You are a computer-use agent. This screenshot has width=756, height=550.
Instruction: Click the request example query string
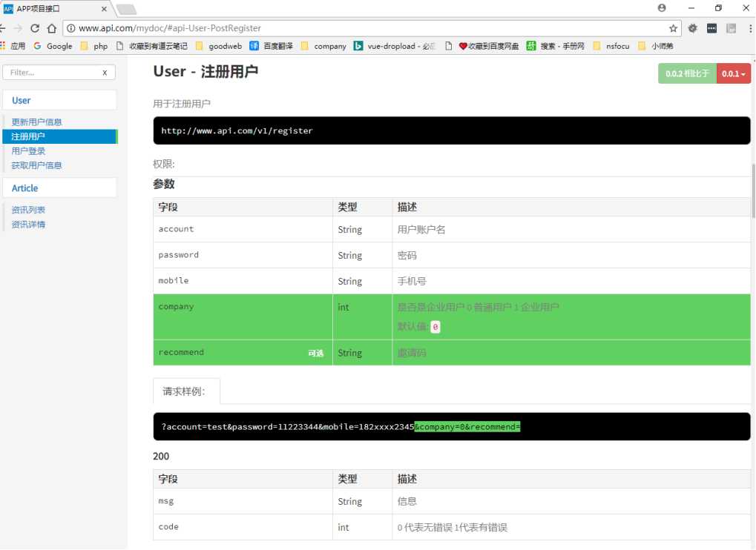(x=341, y=427)
